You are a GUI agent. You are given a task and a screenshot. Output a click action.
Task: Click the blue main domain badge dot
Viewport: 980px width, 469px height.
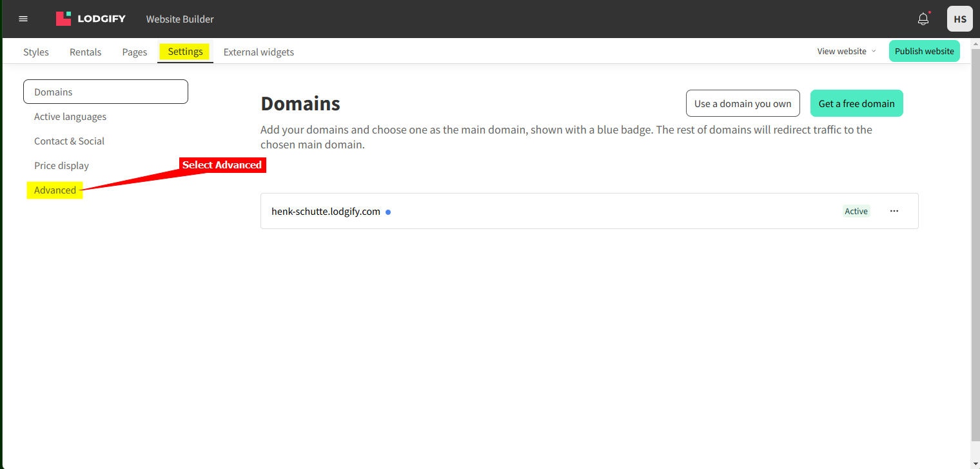coord(388,212)
